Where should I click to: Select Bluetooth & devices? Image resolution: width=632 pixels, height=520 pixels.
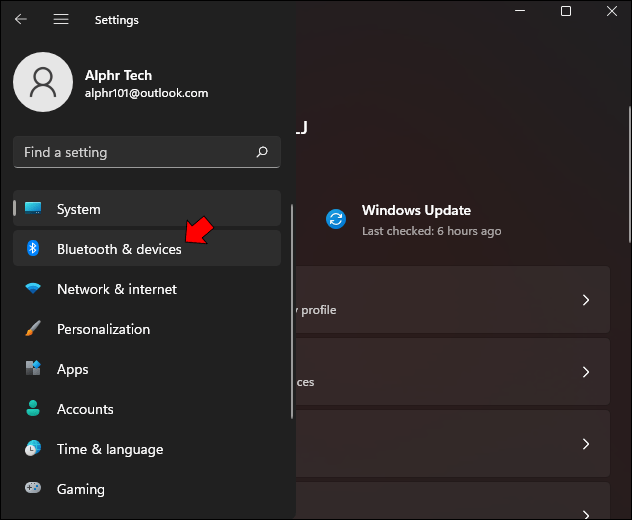(147, 248)
